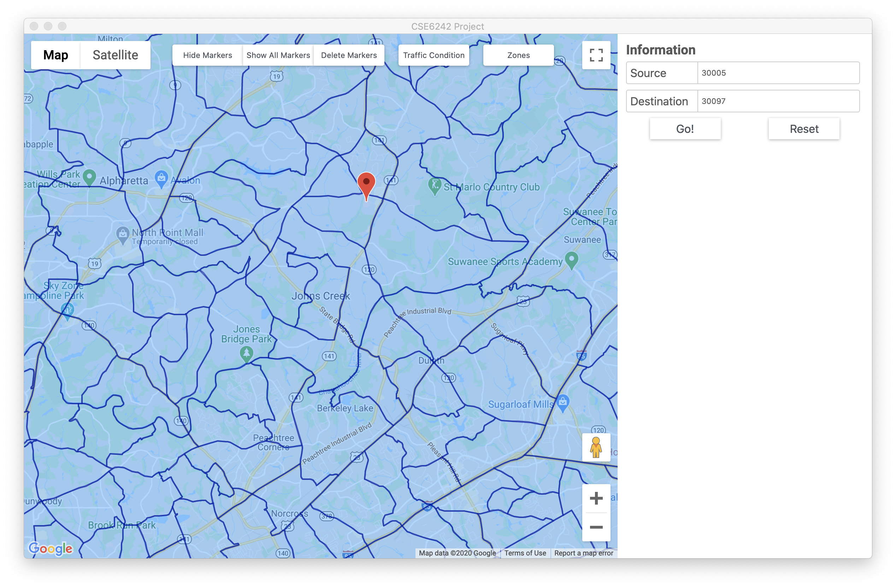Click the Jones Bridge Park tree pin
896x588 pixels.
246,353
